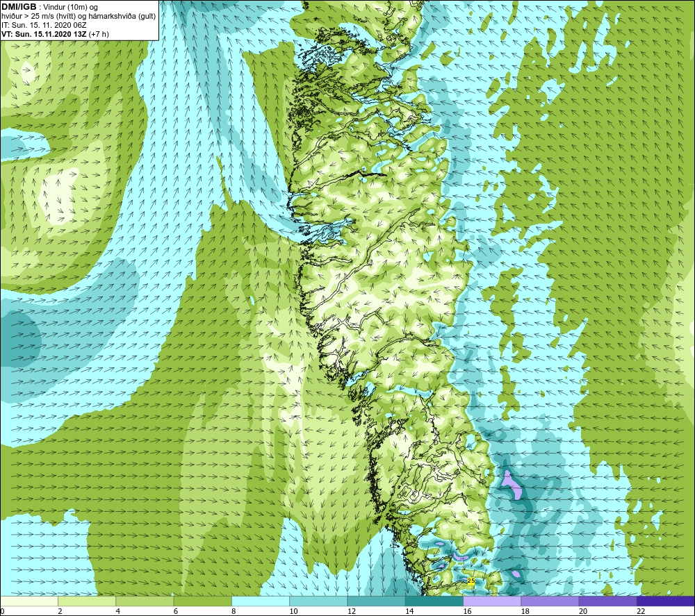The image size is (695, 616).
Task: Click the legend value 6
Action: pos(176,611)
